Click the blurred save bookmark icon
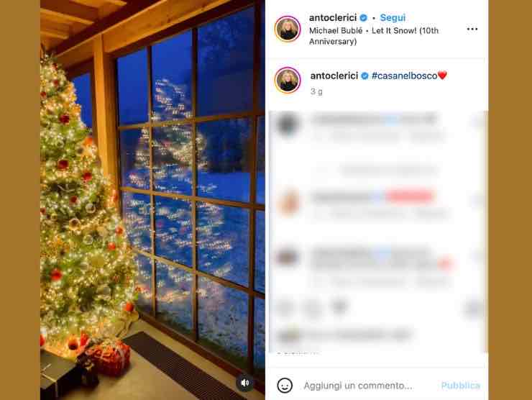 (473, 308)
